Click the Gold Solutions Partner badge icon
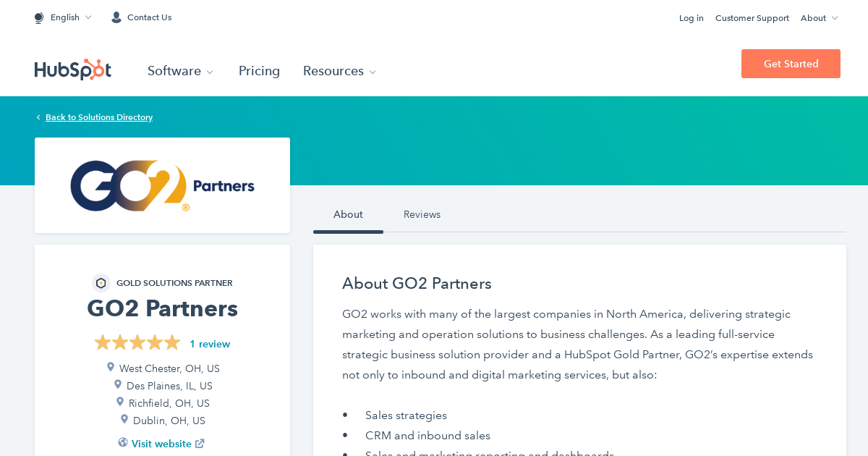 [x=101, y=282]
